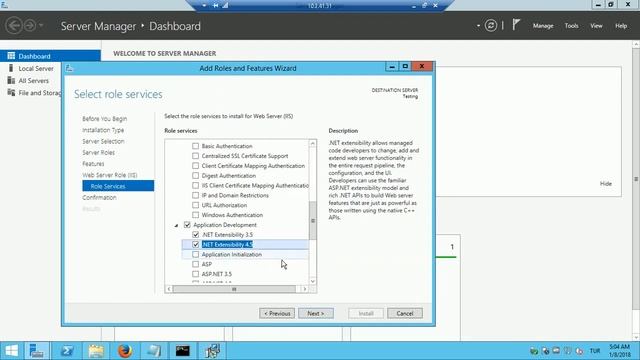Click Server Manager taskbar icon
The height and width of the screenshot is (360, 640).
click(x=37, y=351)
